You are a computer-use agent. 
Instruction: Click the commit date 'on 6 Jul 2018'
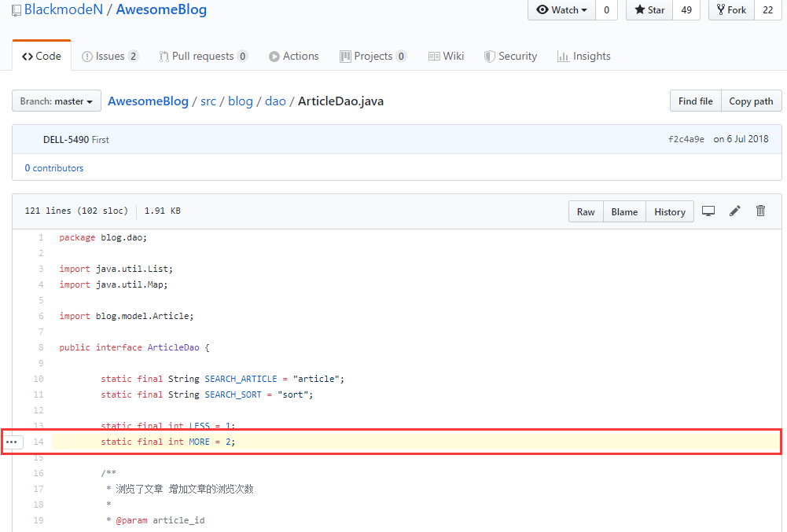click(741, 139)
